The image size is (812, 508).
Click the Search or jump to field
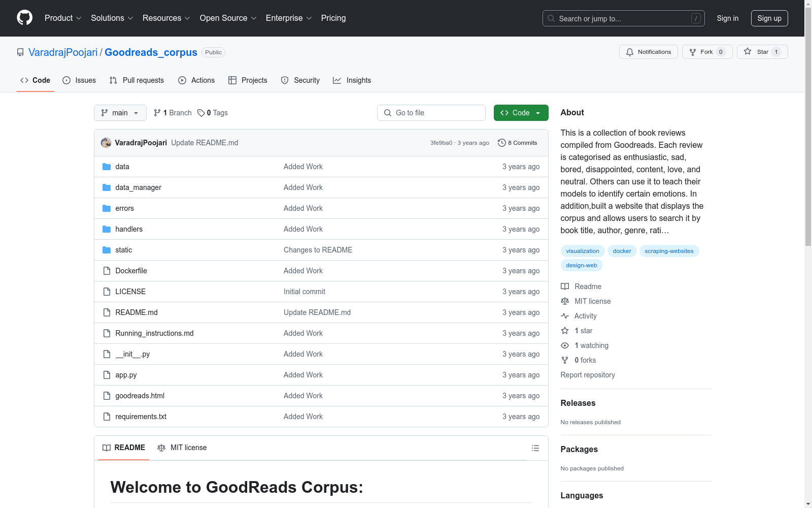pos(624,18)
